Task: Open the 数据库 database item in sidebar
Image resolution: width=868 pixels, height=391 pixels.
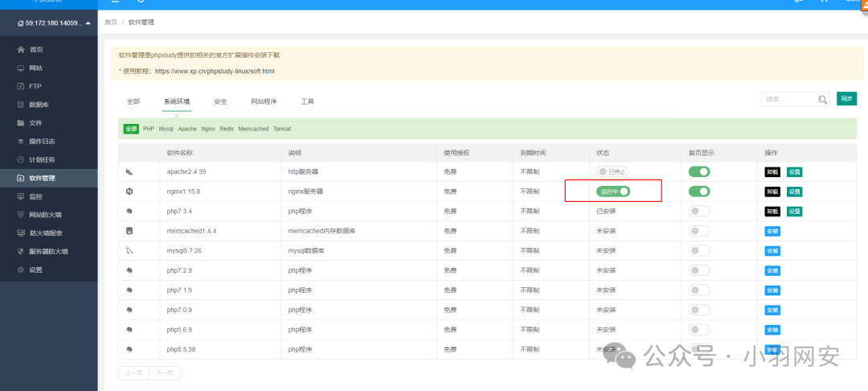Action: (x=49, y=105)
